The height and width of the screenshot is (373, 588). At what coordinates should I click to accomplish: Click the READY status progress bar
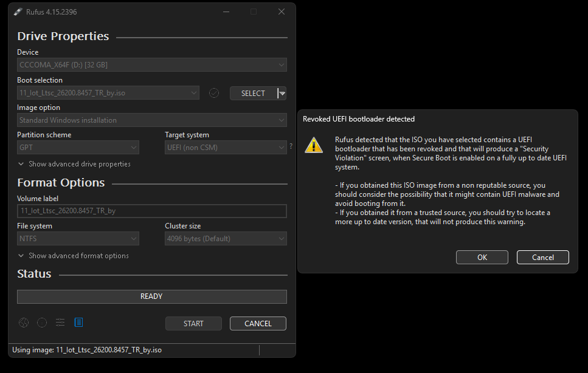pyautogui.click(x=152, y=296)
